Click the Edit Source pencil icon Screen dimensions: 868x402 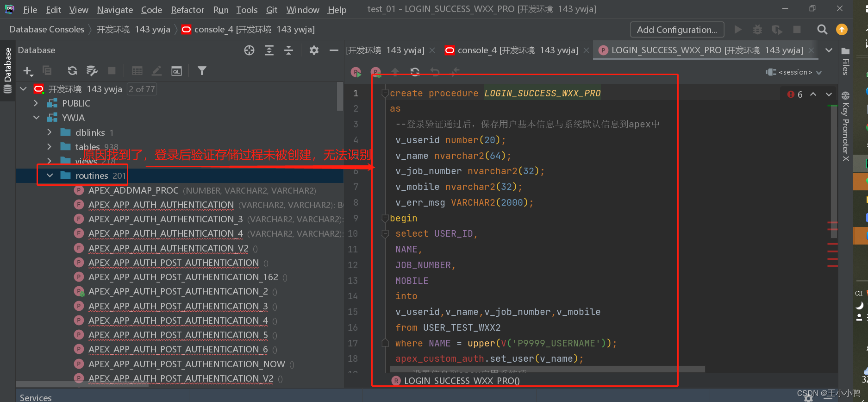pos(157,70)
